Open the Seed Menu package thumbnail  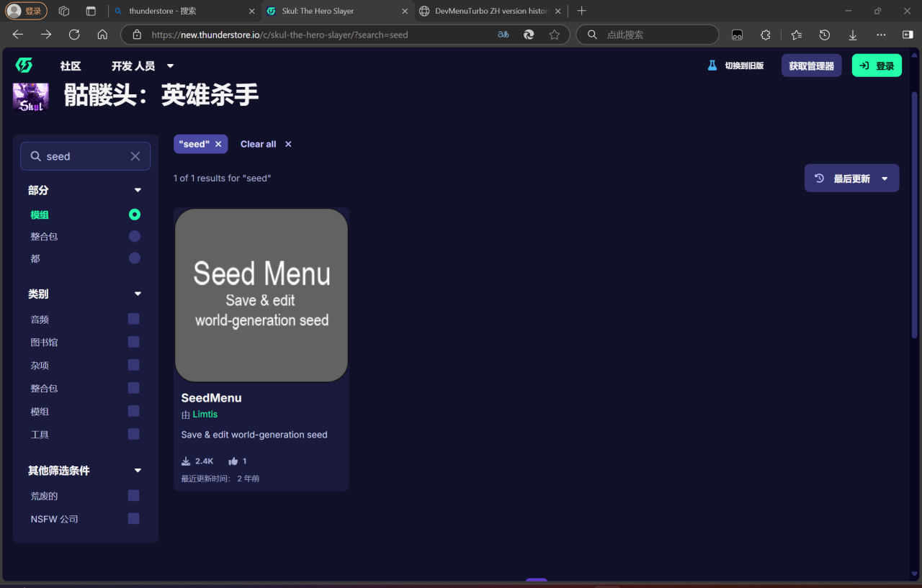[x=261, y=295]
